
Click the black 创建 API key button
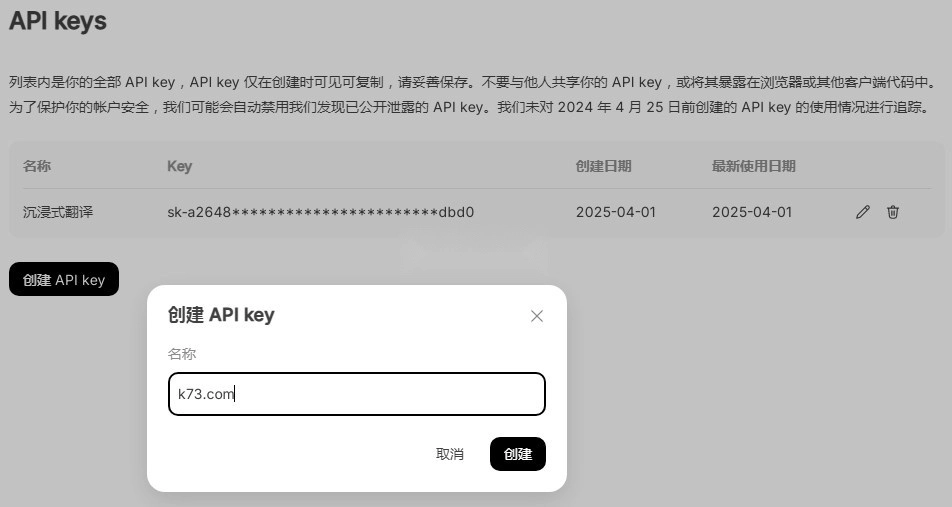[x=64, y=279]
